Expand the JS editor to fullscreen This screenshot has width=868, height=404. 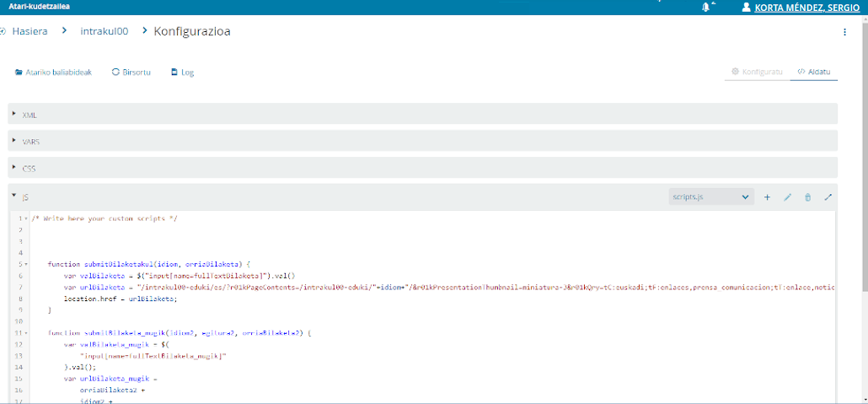click(828, 197)
